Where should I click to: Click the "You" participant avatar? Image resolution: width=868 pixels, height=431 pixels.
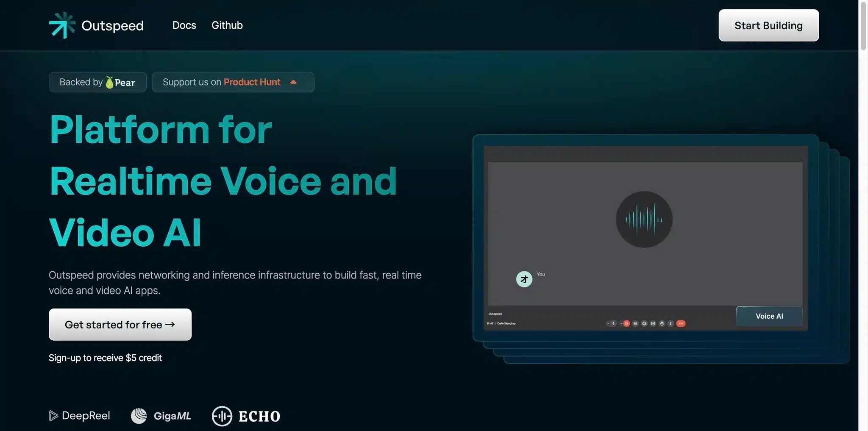[x=524, y=279]
